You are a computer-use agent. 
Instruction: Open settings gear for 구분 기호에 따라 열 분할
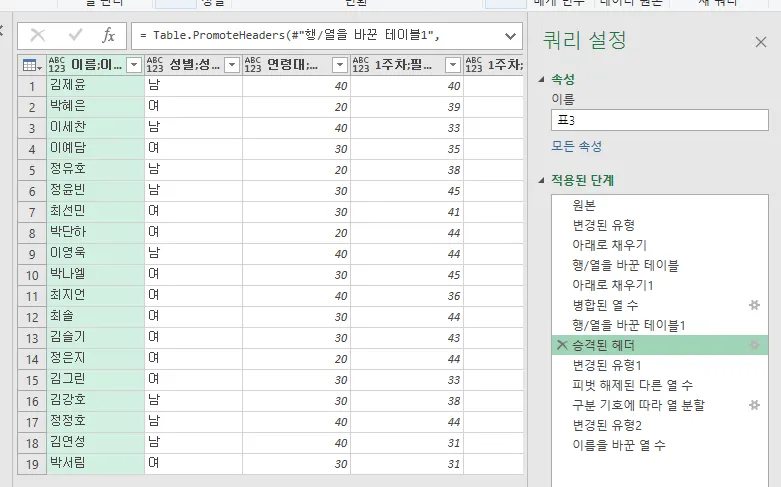click(754, 405)
